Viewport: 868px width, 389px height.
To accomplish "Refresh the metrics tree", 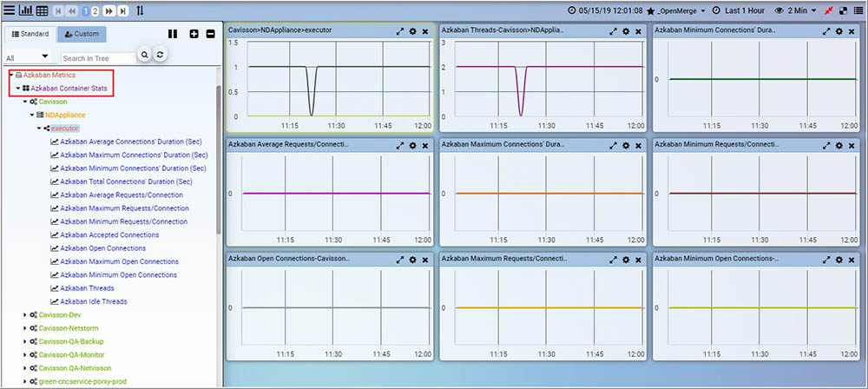I will click(x=160, y=55).
